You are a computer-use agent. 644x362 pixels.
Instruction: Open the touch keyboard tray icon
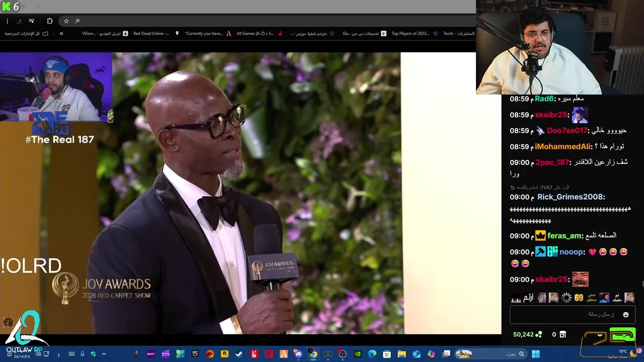pyautogui.click(x=71, y=354)
